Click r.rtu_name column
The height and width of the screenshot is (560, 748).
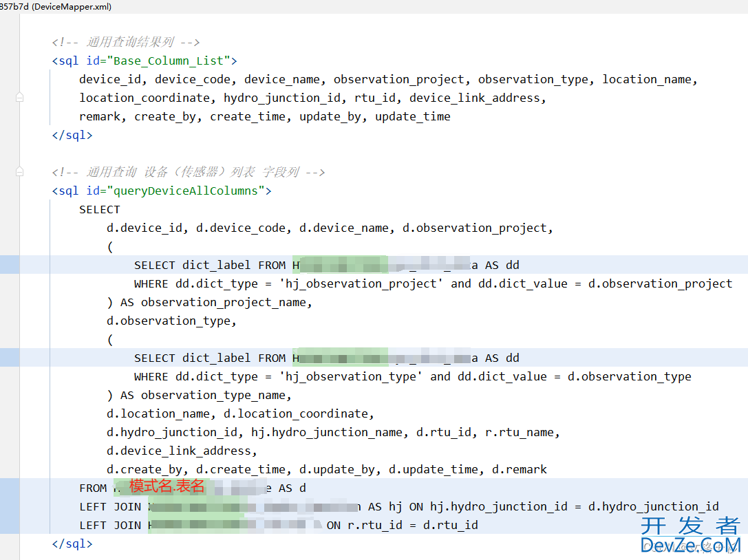[520, 432]
